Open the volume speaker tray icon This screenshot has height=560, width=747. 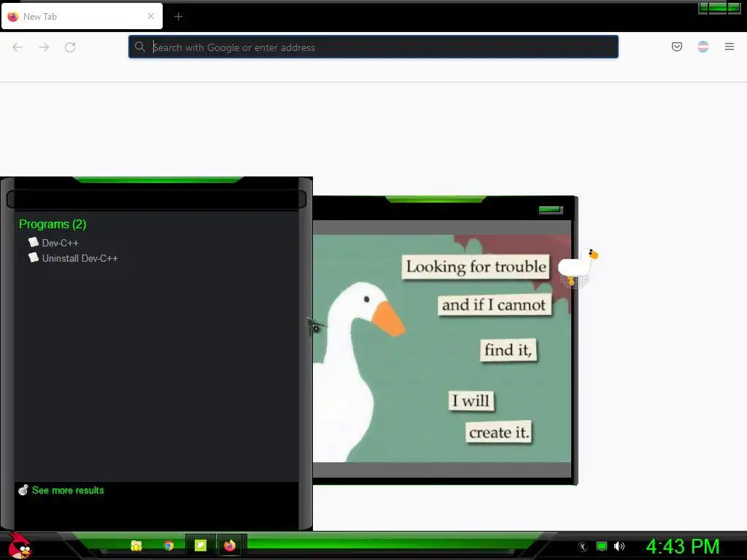[x=619, y=546]
